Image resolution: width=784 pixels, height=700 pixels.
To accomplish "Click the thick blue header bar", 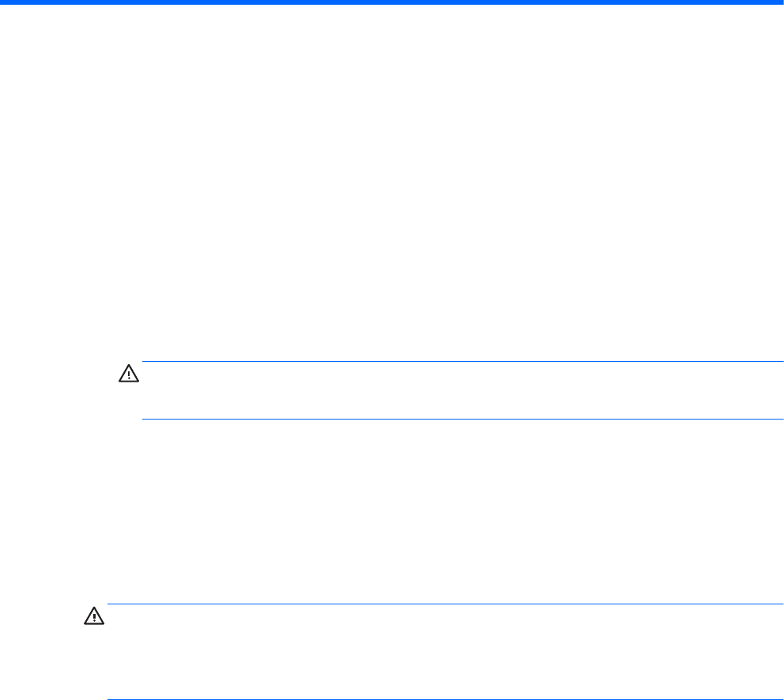I will coord(392,3).
